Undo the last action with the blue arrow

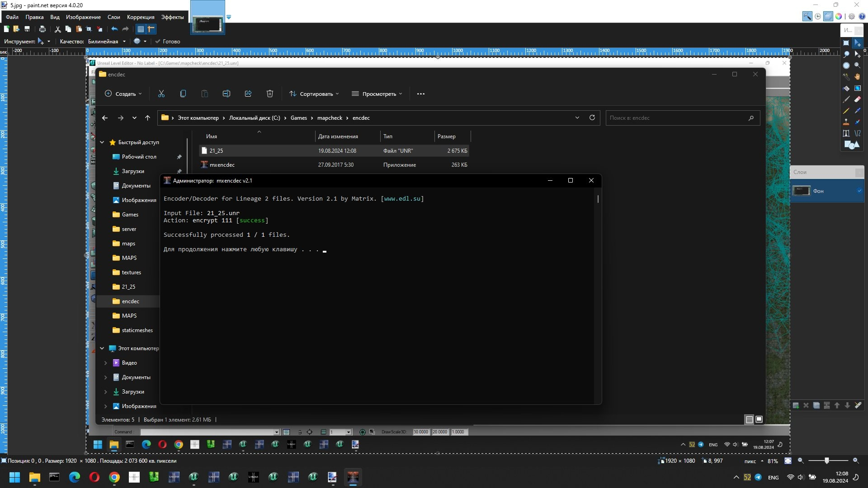(x=114, y=29)
